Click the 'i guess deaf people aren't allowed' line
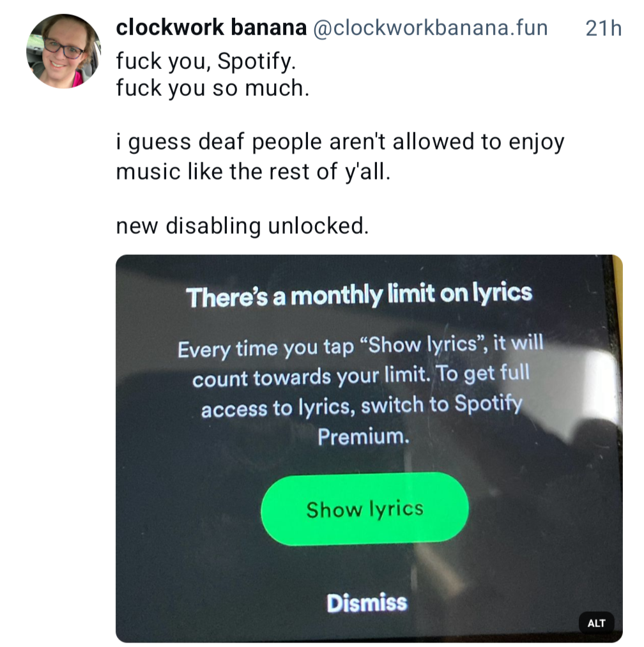This screenshot has height=647, width=644. pos(340,142)
